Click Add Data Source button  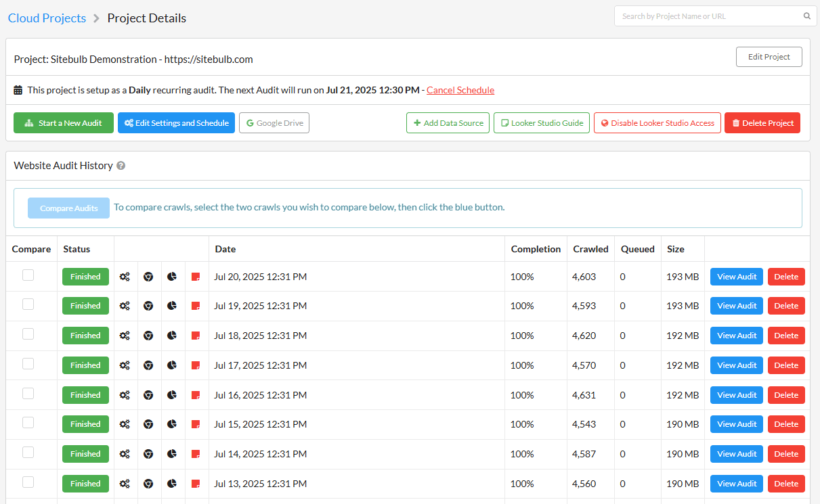point(448,123)
